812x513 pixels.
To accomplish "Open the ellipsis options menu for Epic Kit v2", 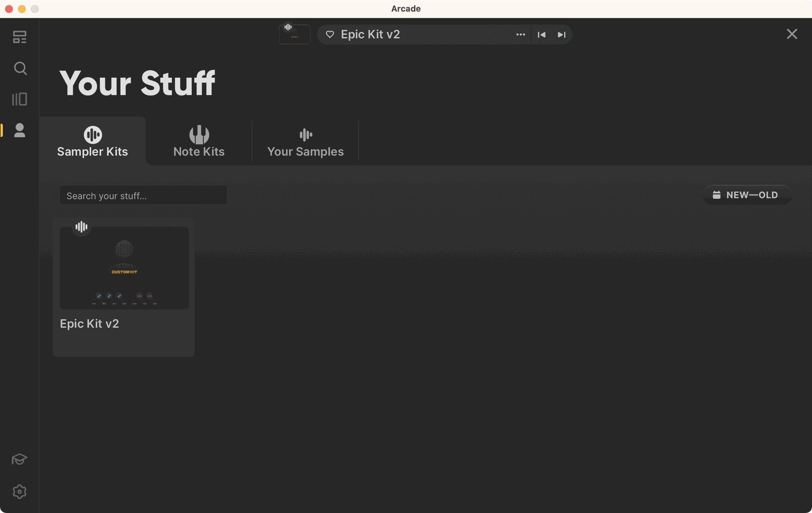I will tap(520, 34).
